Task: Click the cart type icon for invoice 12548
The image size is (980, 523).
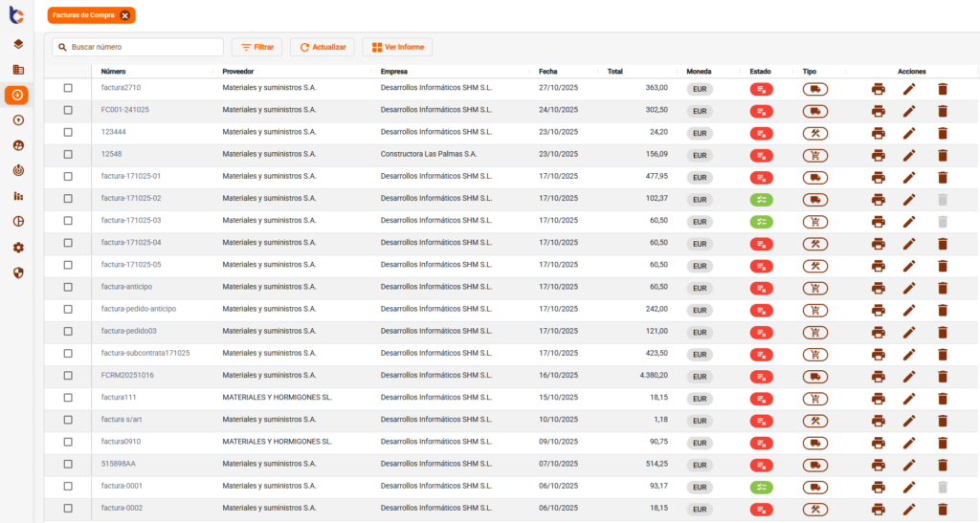Action: coord(814,155)
